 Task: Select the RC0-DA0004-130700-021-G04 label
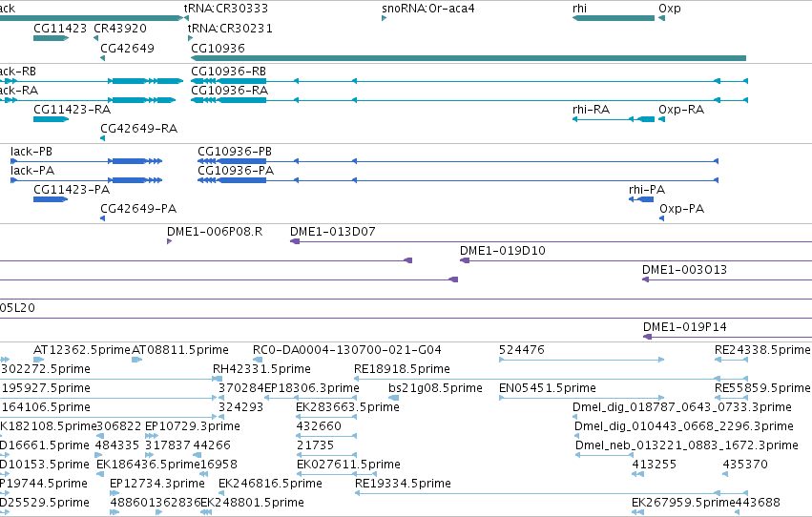coord(347,350)
